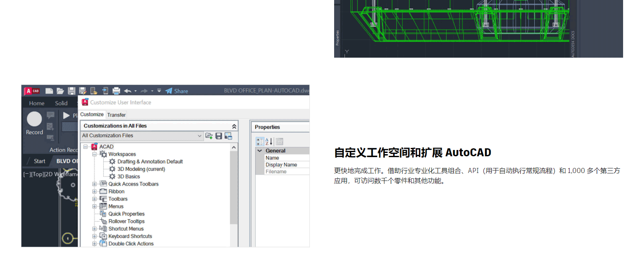Screen dimensions: 644x272
Task: Click the Save As icon with pencil
Action: 82,91
